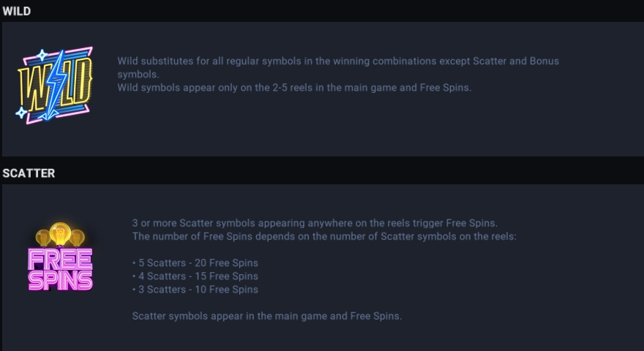644x351 pixels.
Task: Click the '5 Scatters - 20 Free Spins' line
Action: [x=195, y=263]
